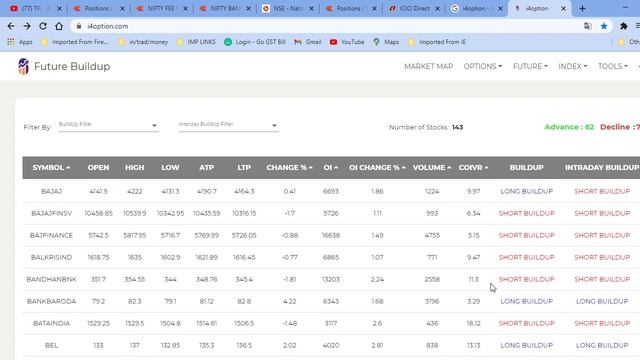
Task: Click BANKBARODA's LTP value 82.8
Action: coord(244,302)
